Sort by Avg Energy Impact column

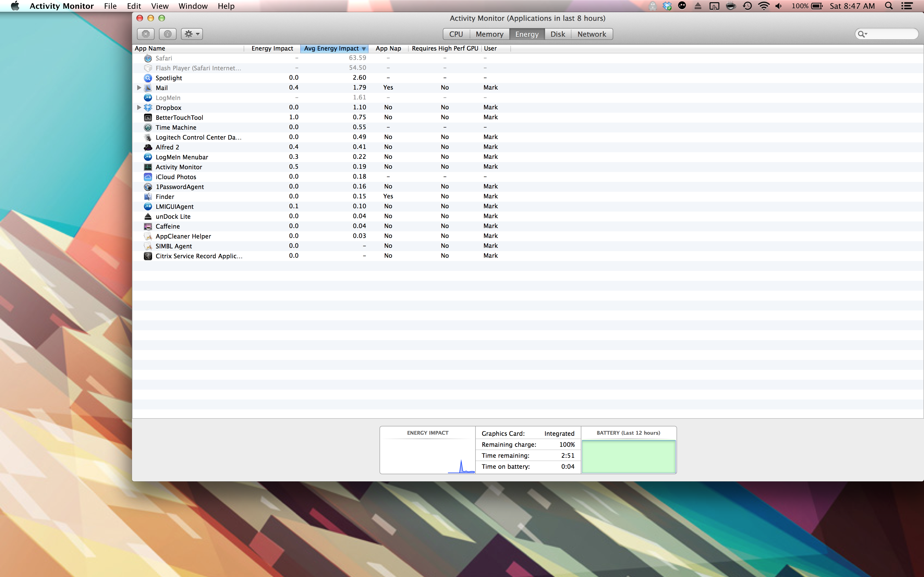tap(331, 48)
